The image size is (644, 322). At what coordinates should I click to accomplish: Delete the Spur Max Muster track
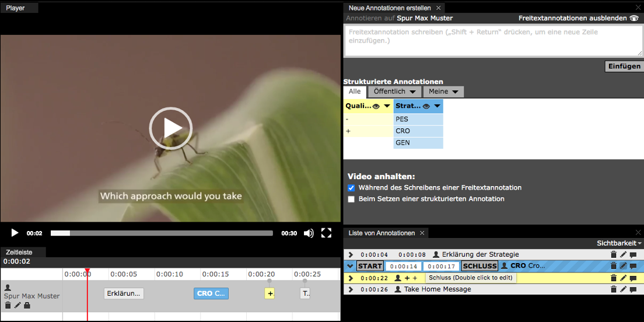point(8,305)
